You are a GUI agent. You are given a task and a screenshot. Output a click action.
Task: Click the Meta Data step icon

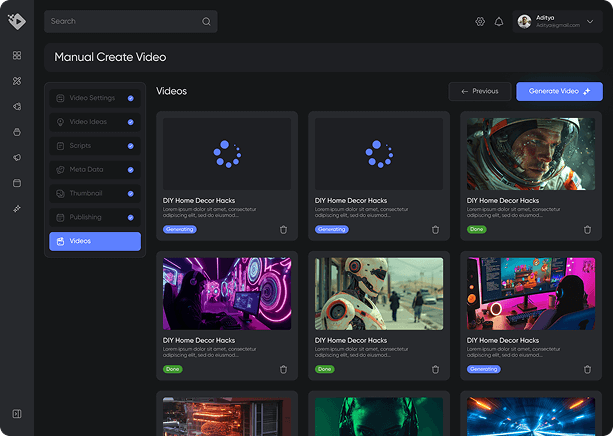60,170
